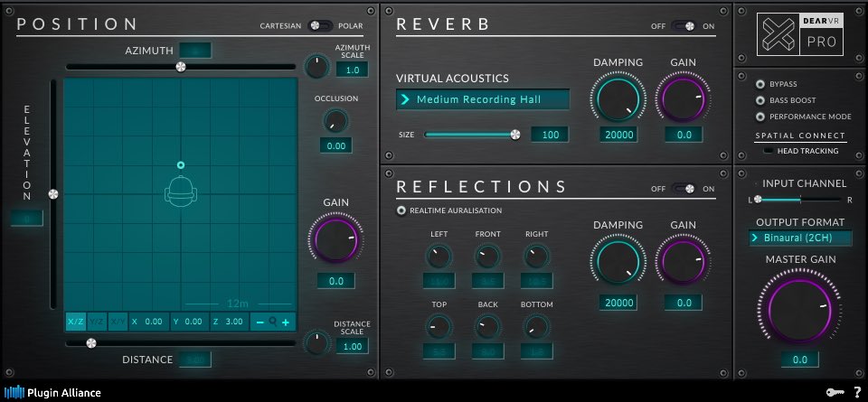Screen dimensions: 868x402
Task: Click the Reflections Gain knob
Action: pos(684,262)
